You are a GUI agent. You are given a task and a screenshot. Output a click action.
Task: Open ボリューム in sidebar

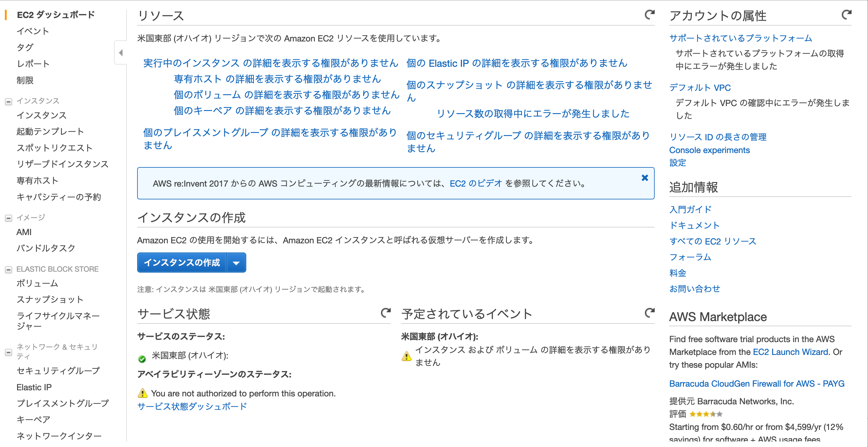click(x=37, y=283)
